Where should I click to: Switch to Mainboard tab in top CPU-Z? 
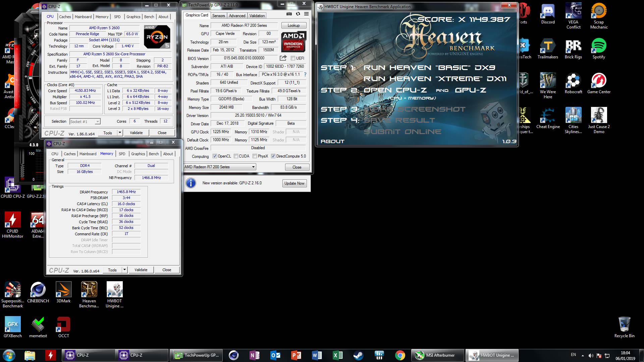(x=83, y=16)
